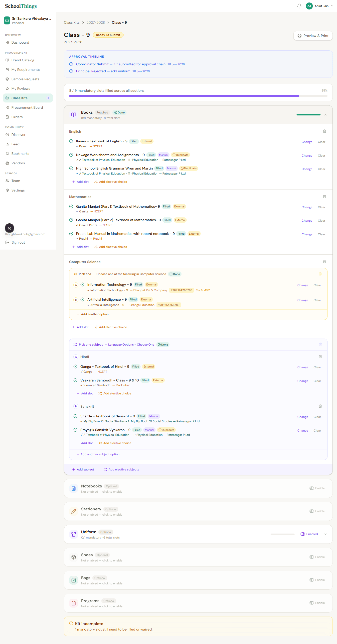Go to Brand Catalog
The width and height of the screenshot is (337, 644).
click(28, 60)
